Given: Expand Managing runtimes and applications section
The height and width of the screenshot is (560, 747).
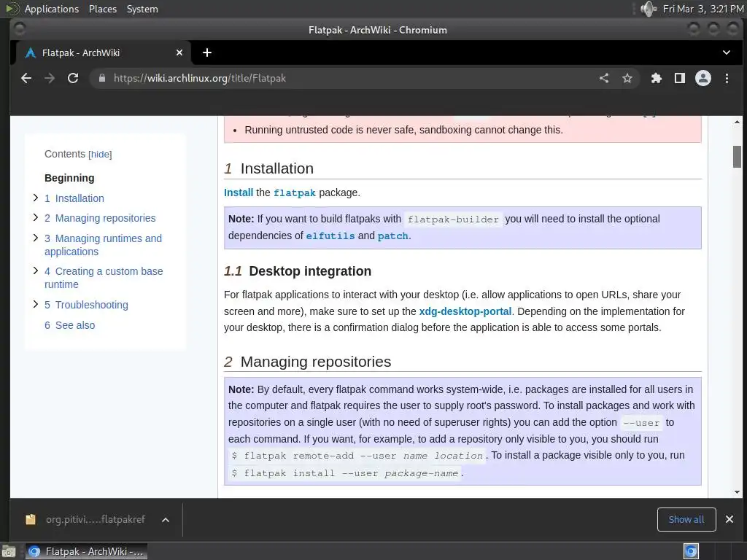Looking at the screenshot, I should click(35, 238).
